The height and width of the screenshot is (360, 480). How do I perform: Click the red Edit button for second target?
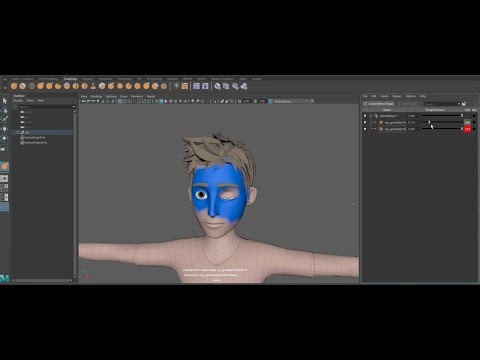pyautogui.click(x=467, y=129)
